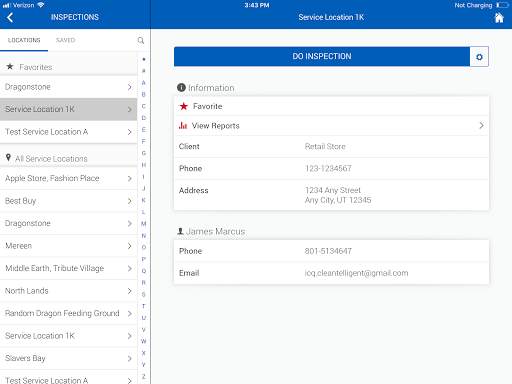The height and width of the screenshot is (384, 512).
Task: Click chevron on North Lands row
Action: (x=130, y=291)
